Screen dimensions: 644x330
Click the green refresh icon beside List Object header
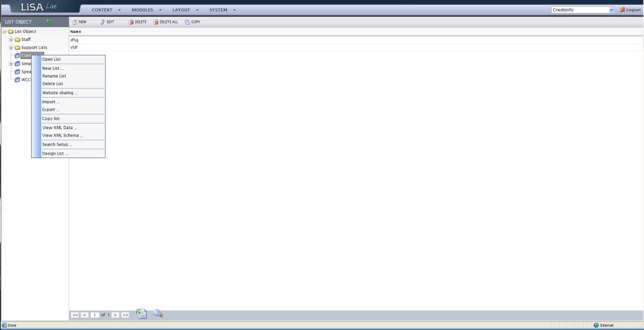[x=49, y=22]
